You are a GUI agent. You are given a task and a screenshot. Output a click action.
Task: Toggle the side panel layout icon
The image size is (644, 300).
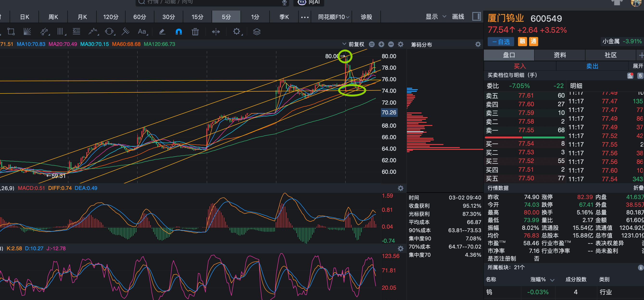(476, 17)
